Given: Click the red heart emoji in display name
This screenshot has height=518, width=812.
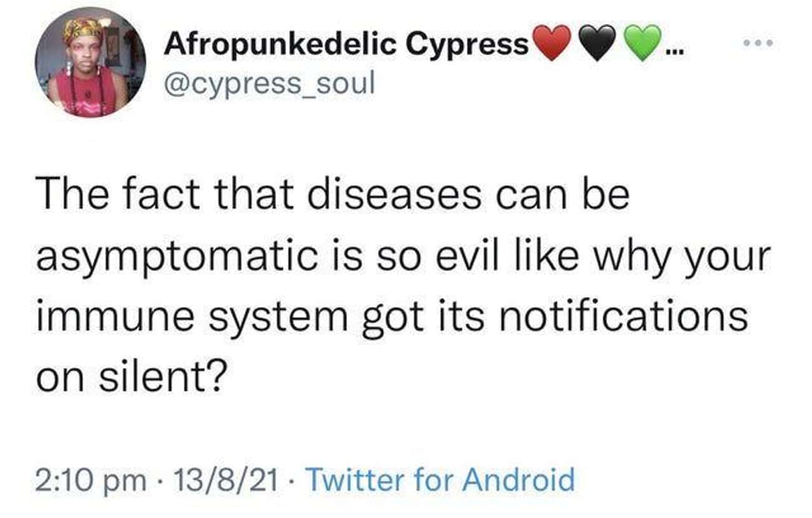Looking at the screenshot, I should pyautogui.click(x=552, y=44).
